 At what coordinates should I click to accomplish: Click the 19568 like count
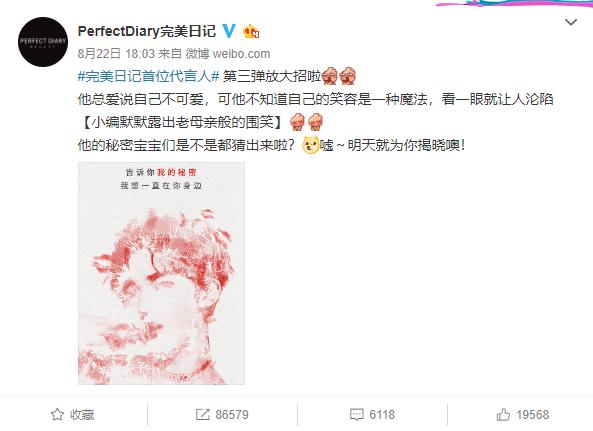[533, 415]
